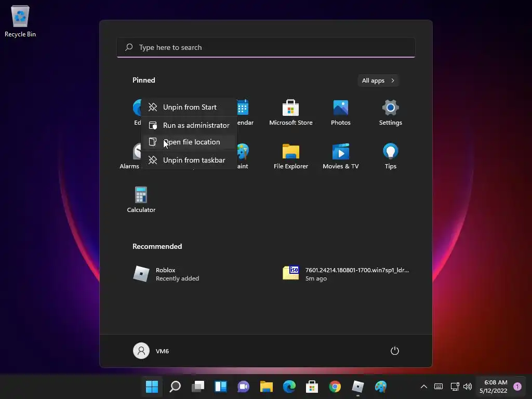
Task: Launch the Photos pinned app
Action: (341, 113)
